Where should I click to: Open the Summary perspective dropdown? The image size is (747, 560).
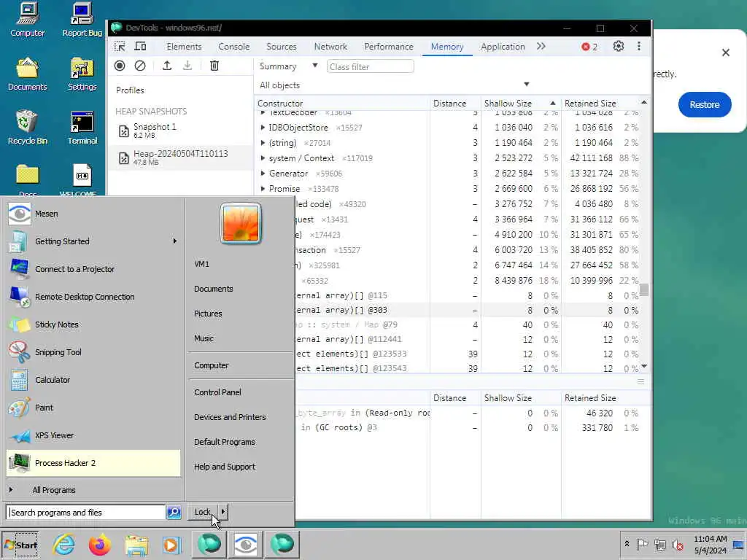point(289,66)
